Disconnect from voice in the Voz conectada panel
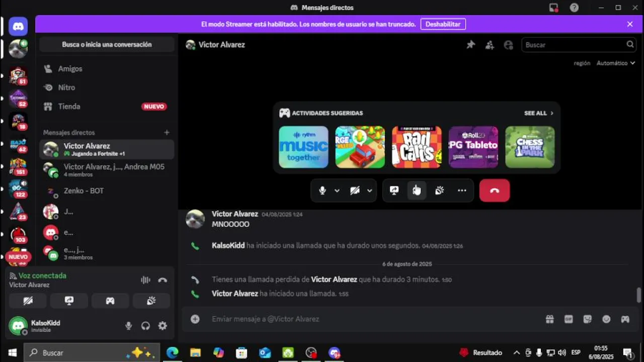 point(163,280)
